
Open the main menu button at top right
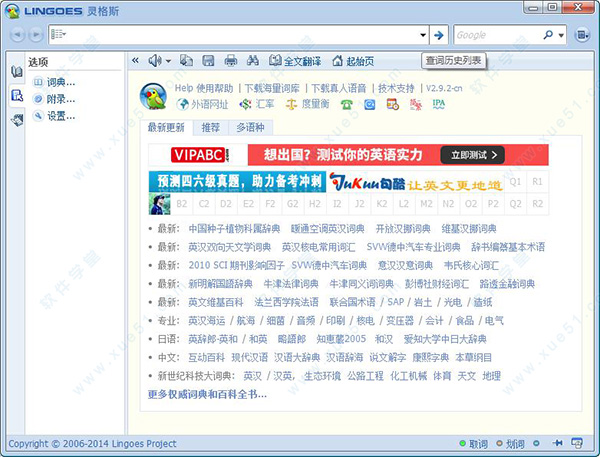[x=582, y=35]
